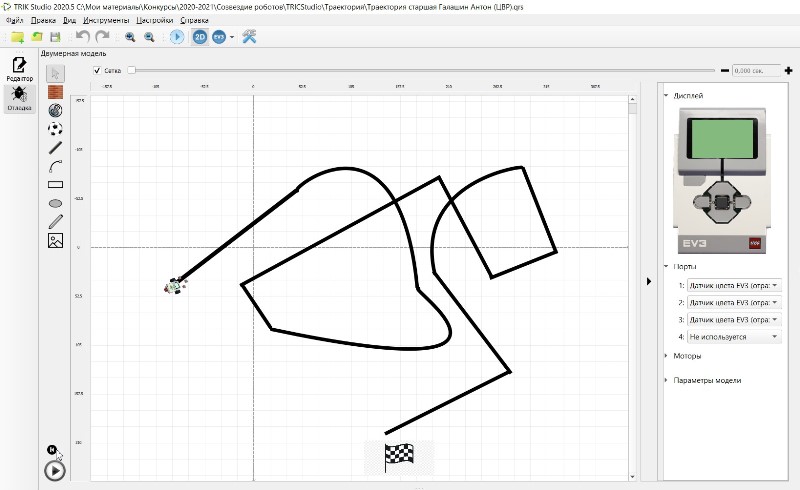Click the zoom in magnifier icon
Viewport: 800px width, 490px height.
click(x=130, y=37)
